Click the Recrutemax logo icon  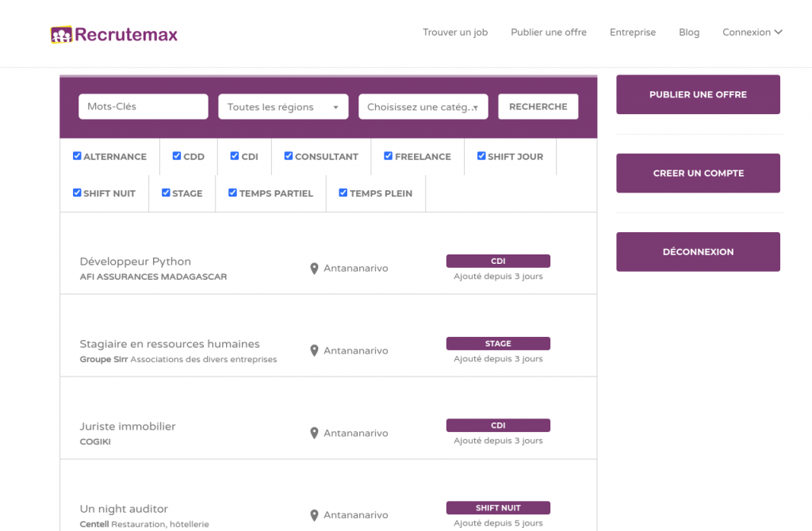point(61,35)
